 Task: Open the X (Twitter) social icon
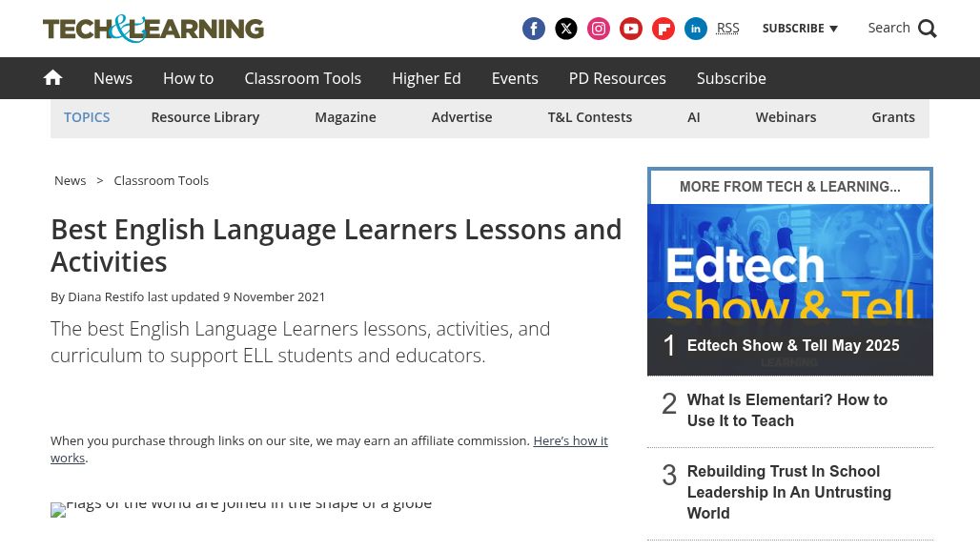566,29
